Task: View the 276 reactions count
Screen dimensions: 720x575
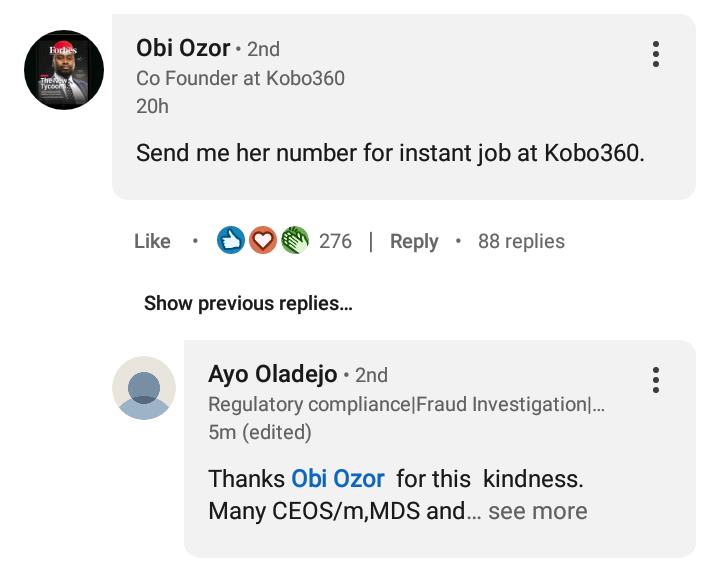Action: coord(335,241)
